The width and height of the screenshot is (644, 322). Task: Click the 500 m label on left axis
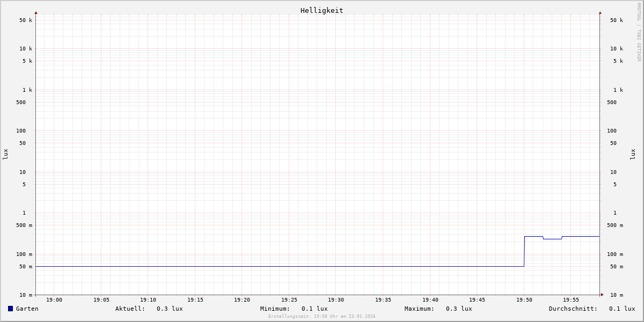click(x=24, y=225)
